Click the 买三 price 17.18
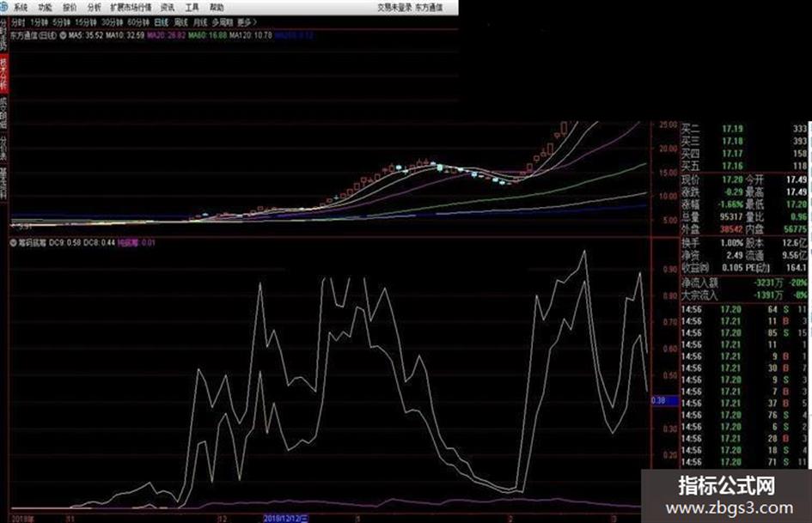This screenshot has width=812, height=523. coord(733,141)
